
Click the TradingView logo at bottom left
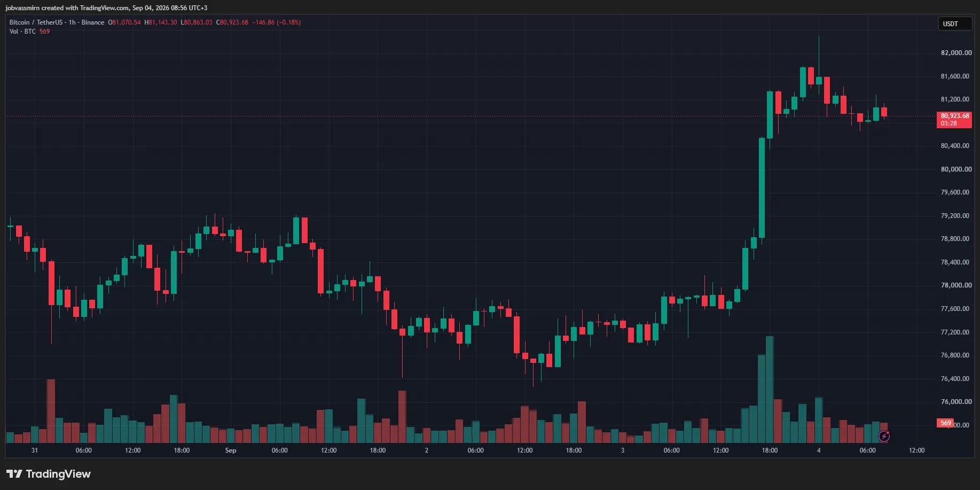tap(49, 474)
